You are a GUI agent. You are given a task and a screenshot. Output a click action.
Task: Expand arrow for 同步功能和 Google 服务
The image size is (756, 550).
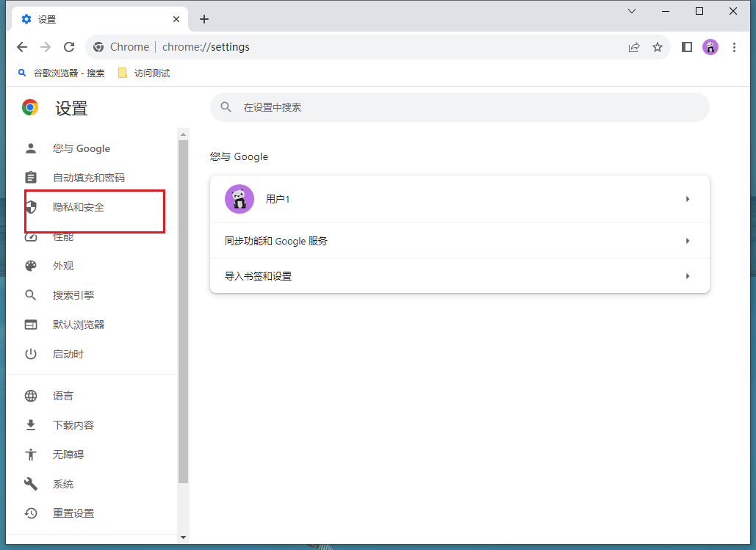click(688, 241)
